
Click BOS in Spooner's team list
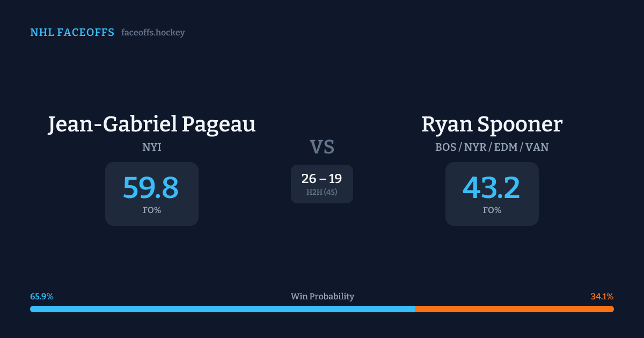[446, 147]
